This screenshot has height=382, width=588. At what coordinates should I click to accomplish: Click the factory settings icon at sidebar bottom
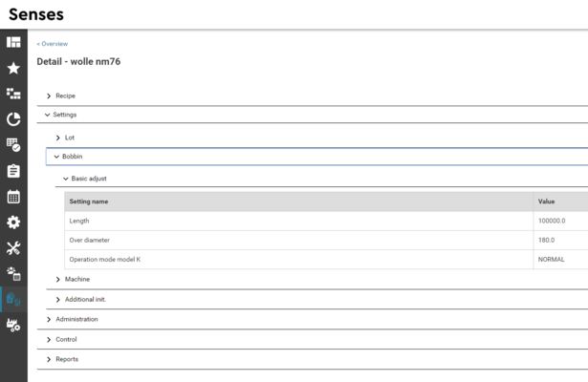[x=13, y=326]
